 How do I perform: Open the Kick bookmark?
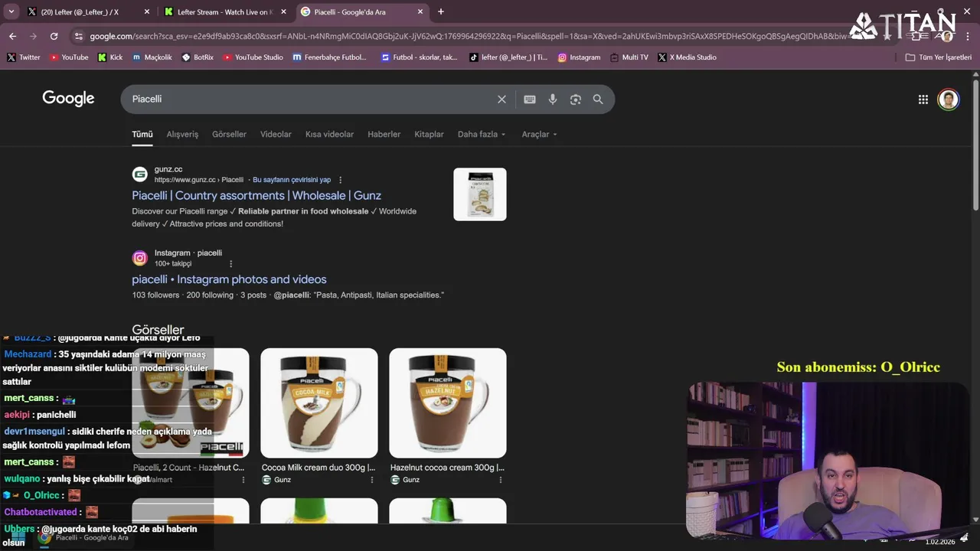110,57
